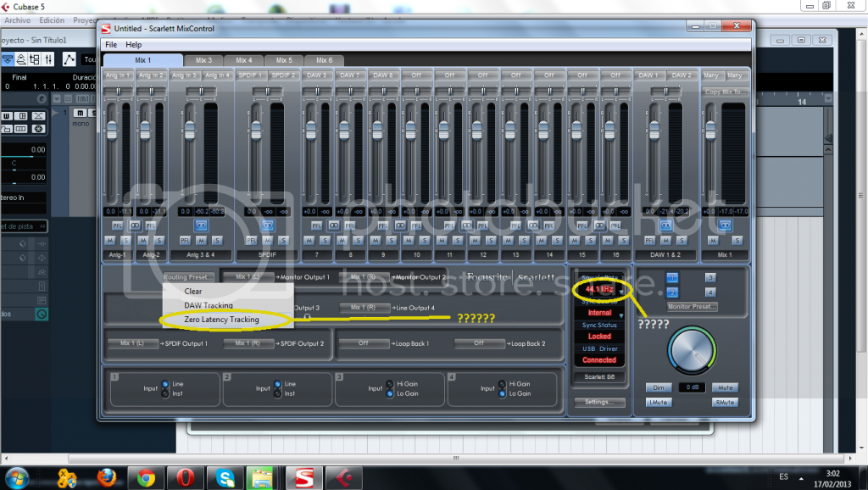This screenshot has width=868, height=490.
Task: Open Google Chrome from the taskbar
Action: (146, 478)
